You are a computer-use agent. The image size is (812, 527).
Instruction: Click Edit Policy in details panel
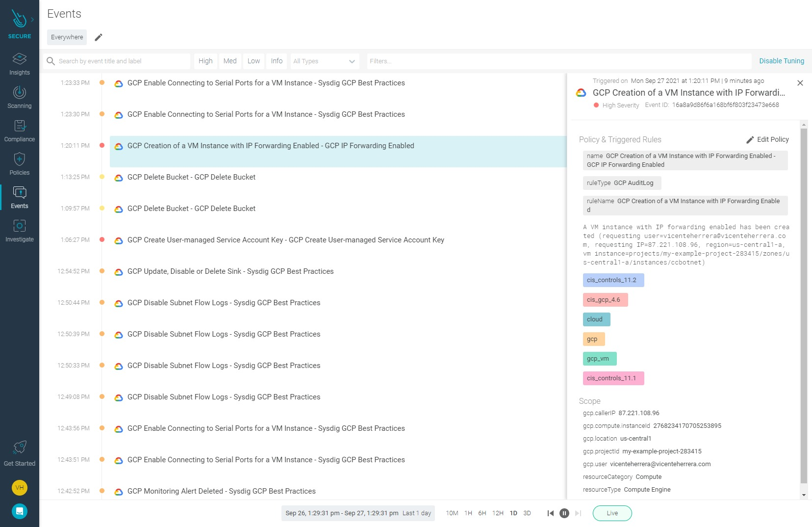coord(767,140)
